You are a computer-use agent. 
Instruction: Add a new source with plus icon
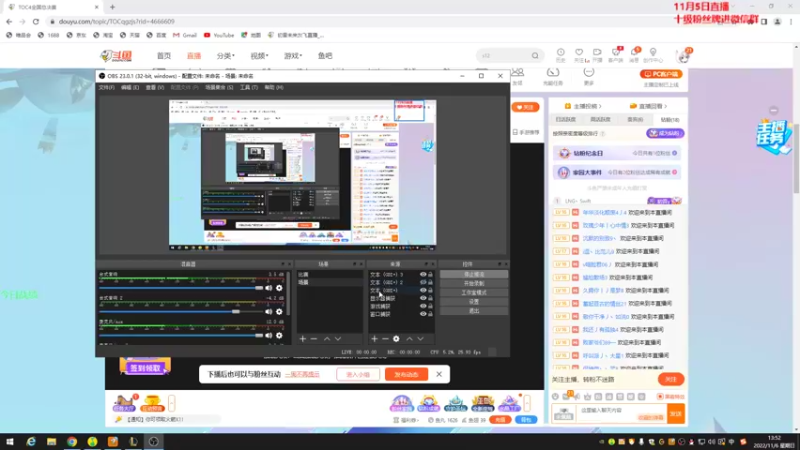point(374,339)
